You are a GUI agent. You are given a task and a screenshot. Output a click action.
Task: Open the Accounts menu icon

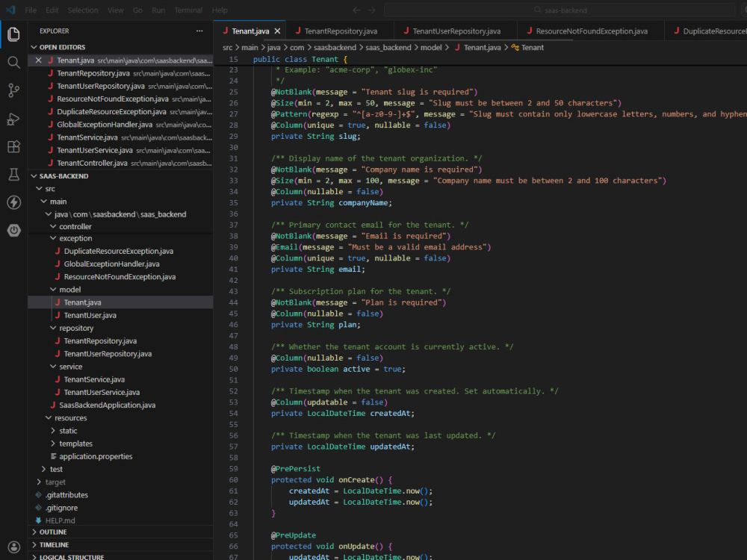click(13, 547)
